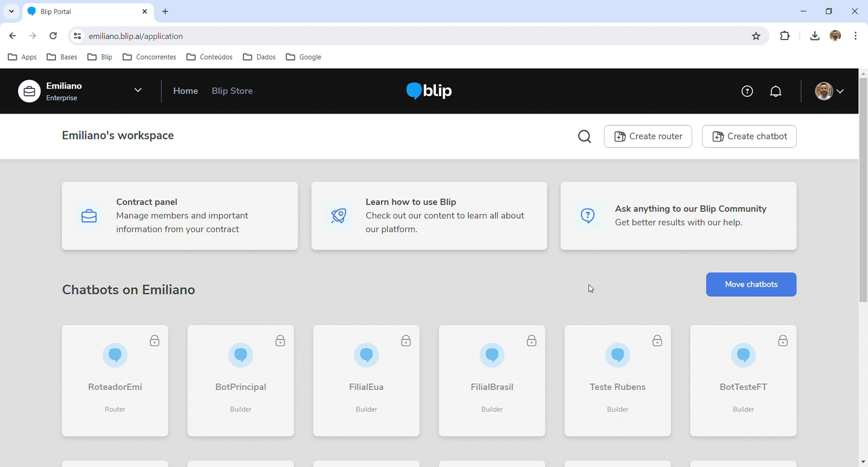Click the Emiliano's workspace heading
The height and width of the screenshot is (467, 868).
point(118,136)
